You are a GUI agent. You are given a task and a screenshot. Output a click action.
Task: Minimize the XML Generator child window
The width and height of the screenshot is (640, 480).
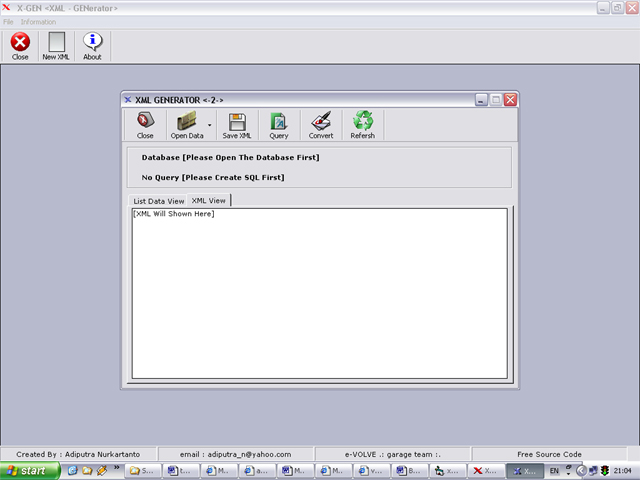coord(481,99)
